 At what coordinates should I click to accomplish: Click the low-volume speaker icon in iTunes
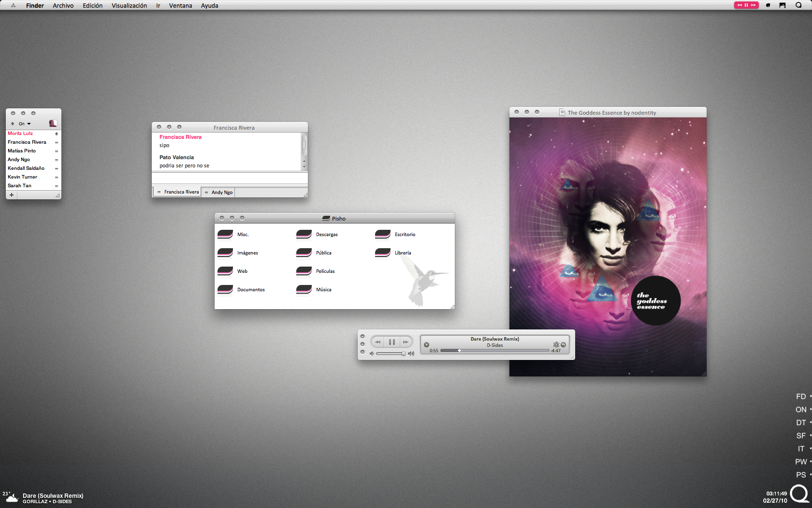(372, 354)
